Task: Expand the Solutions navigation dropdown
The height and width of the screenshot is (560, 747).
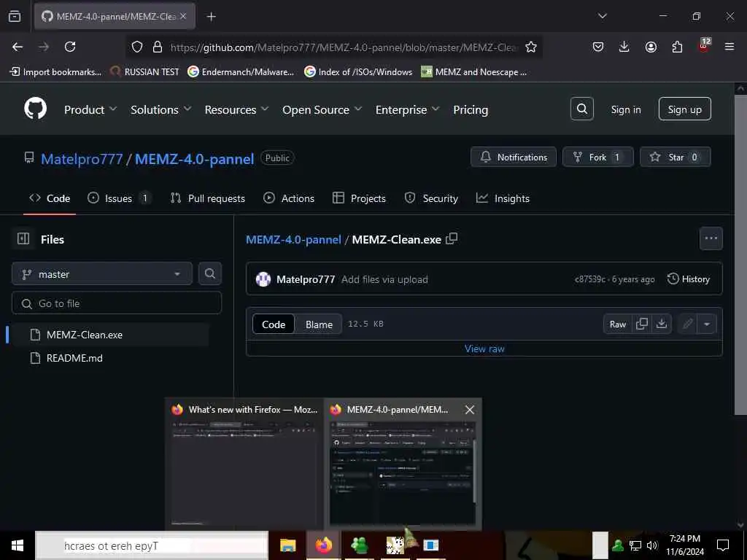Action: pos(161,109)
